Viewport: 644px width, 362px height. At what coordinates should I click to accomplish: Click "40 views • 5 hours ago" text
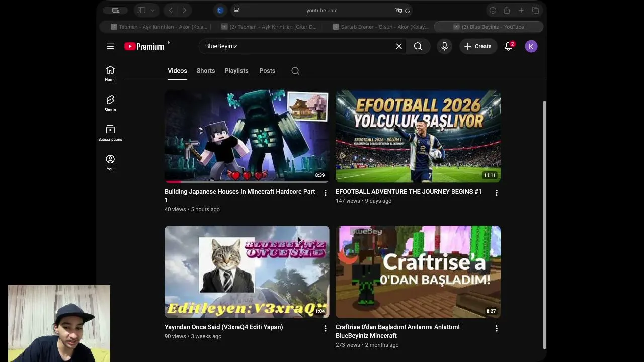pyautogui.click(x=192, y=209)
